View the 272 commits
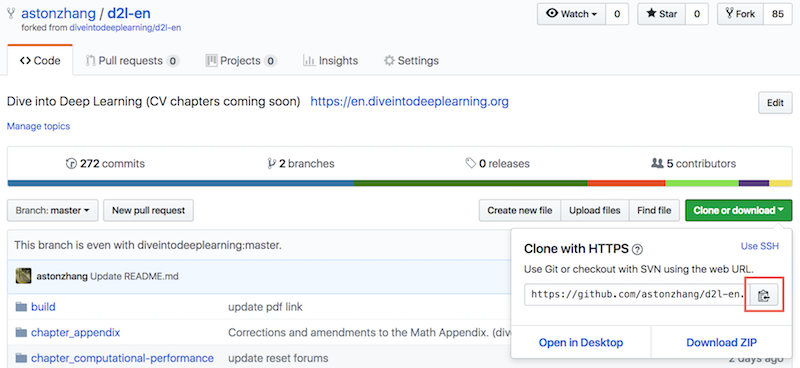Image resolution: width=800 pixels, height=368 pixels. (105, 164)
